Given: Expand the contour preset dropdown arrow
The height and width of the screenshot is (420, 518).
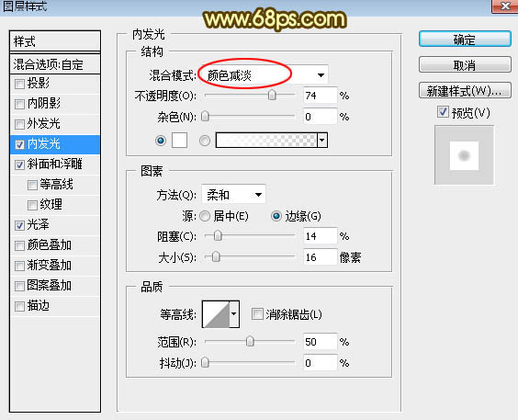Looking at the screenshot, I should [234, 314].
